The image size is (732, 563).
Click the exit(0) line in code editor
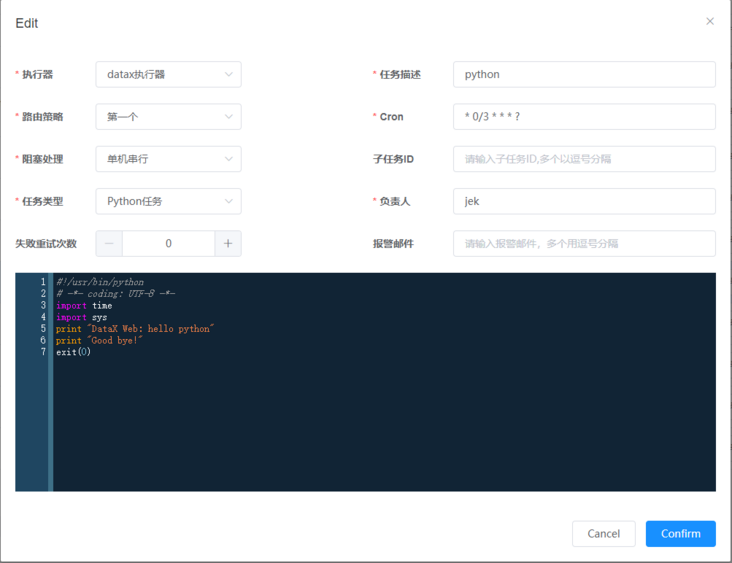(x=73, y=352)
